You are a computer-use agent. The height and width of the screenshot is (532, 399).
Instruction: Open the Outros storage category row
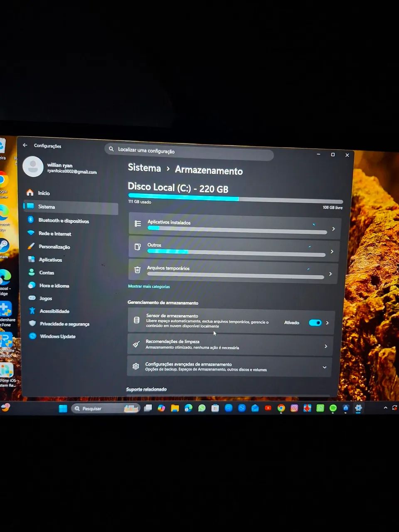234,250
